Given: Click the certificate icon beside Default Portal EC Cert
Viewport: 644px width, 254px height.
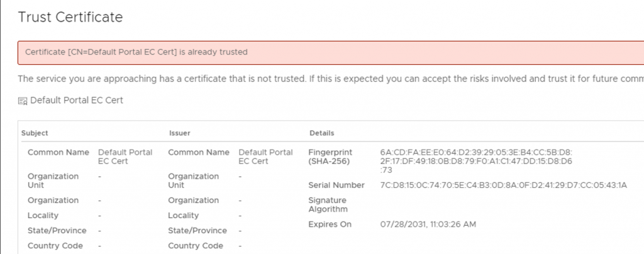Looking at the screenshot, I should 23,101.
